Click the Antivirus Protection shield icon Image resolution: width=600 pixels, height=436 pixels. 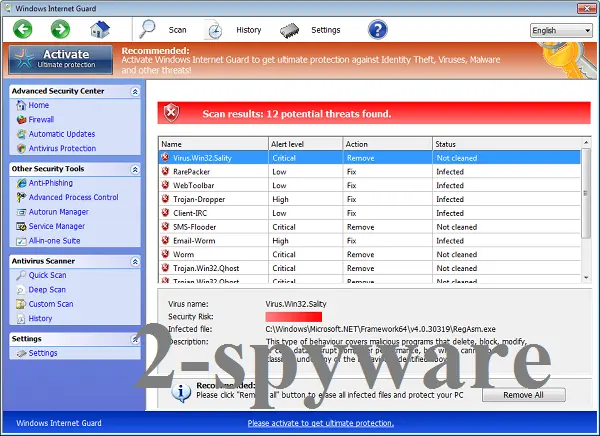(21, 149)
